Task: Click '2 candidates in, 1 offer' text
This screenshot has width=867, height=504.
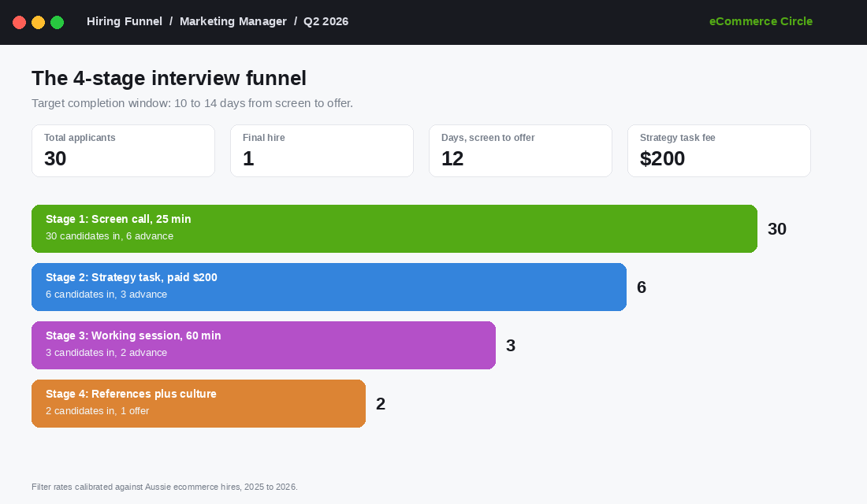Action: pos(97,411)
